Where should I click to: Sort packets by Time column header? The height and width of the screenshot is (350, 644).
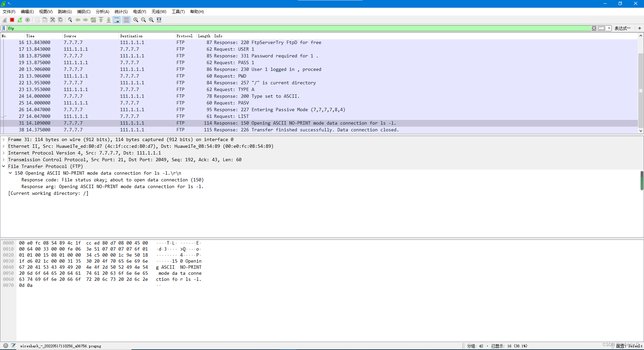click(x=44, y=36)
